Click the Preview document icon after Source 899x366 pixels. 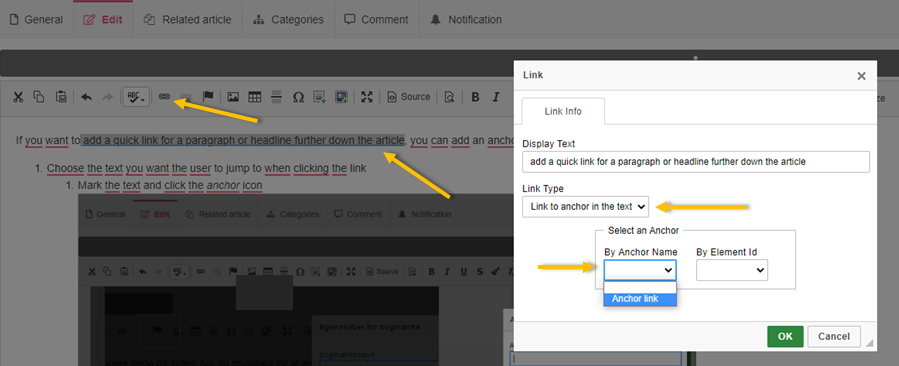point(450,97)
